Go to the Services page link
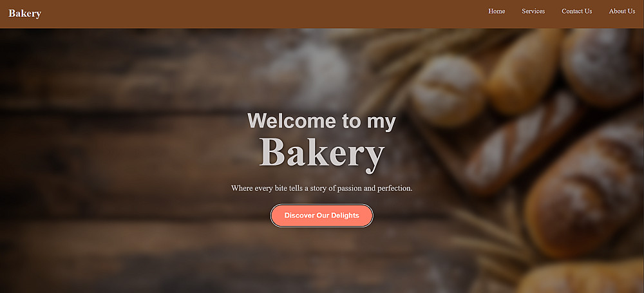The image size is (644, 293). [x=533, y=11]
